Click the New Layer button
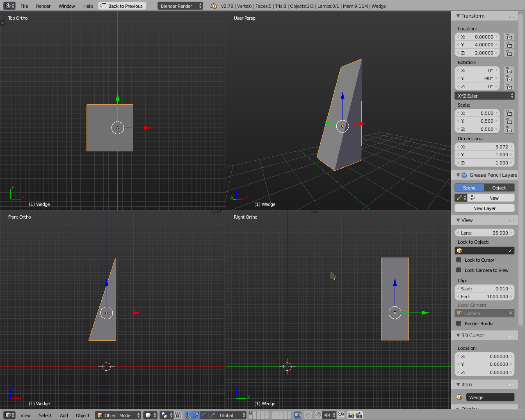Screen dimensions: 525x420 [x=484, y=208]
